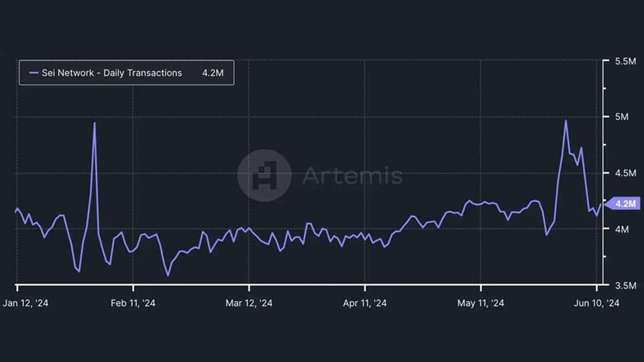Screen dimensions: 644x362
Task: Click the 5M y-axis label
Action: pos(621,117)
